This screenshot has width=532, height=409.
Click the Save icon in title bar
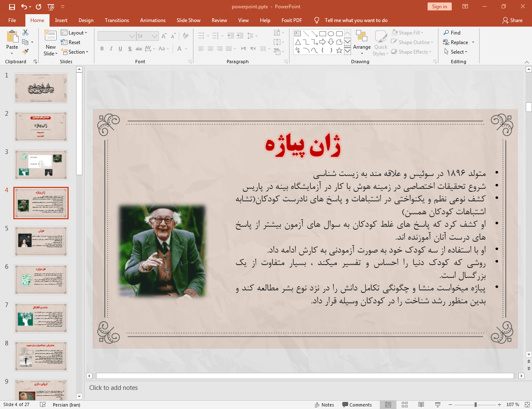click(x=12, y=7)
